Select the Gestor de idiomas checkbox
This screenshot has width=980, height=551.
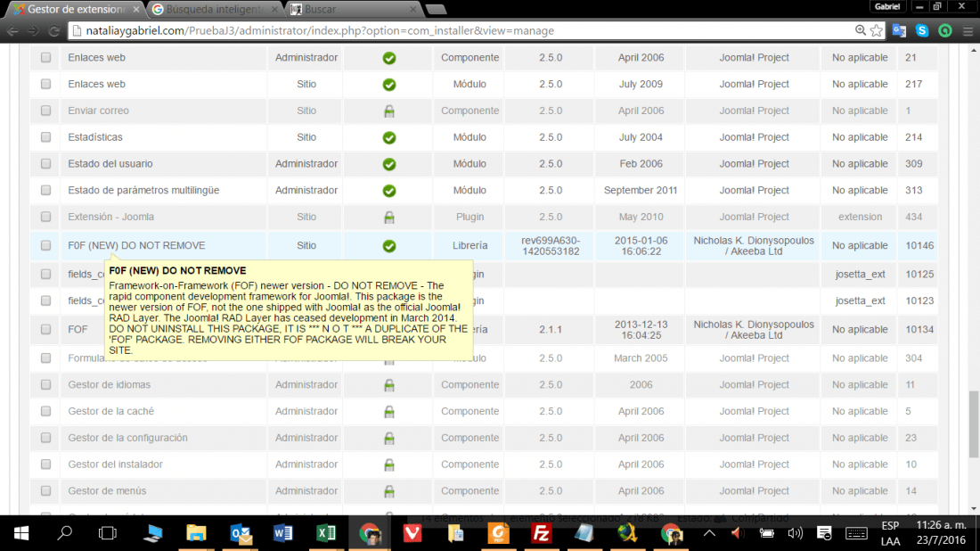tap(45, 384)
